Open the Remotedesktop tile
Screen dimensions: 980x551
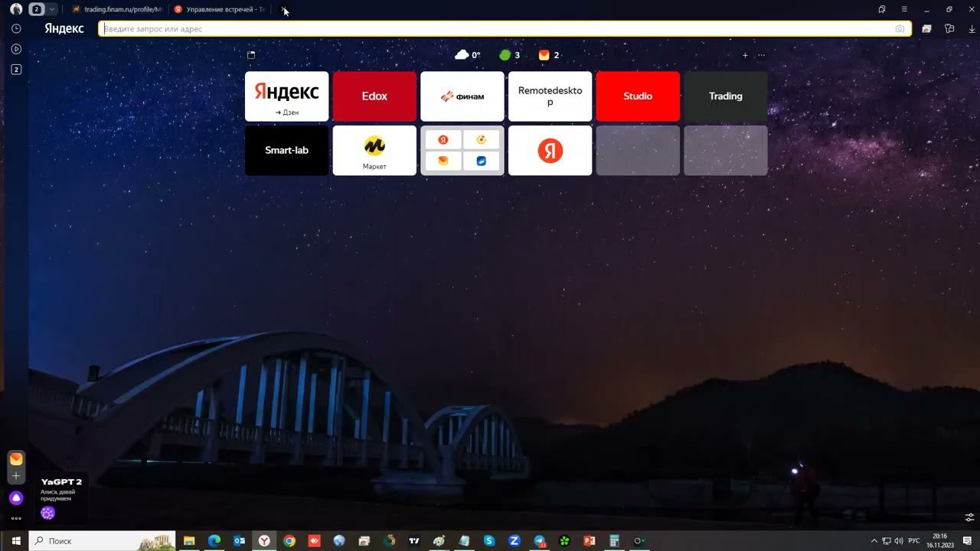point(550,96)
